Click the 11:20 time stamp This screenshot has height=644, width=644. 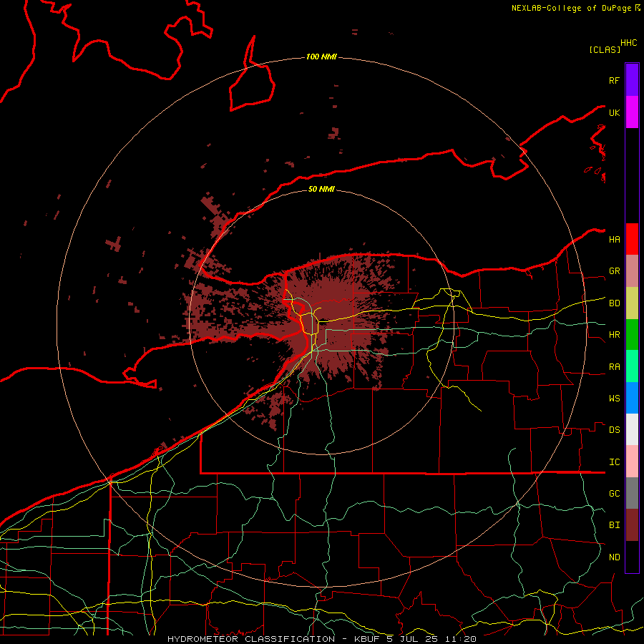462,639
